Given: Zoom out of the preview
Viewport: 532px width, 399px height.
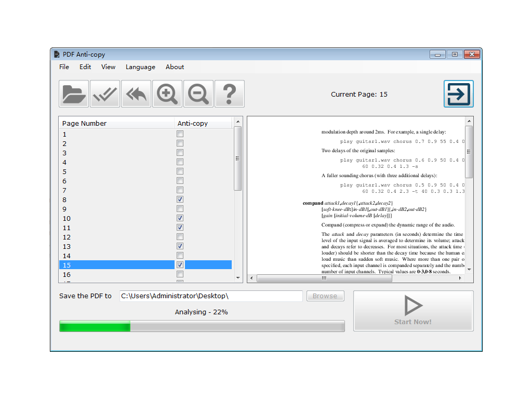Looking at the screenshot, I should (198, 94).
